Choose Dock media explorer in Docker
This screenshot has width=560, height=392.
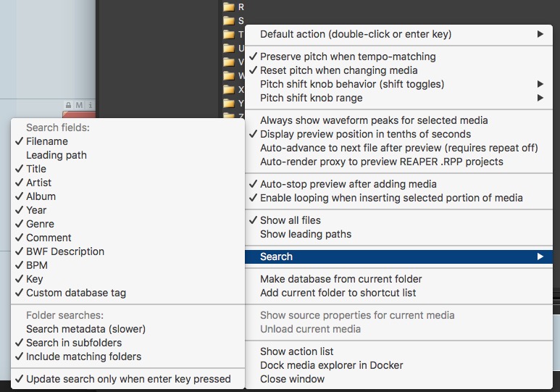tap(331, 365)
